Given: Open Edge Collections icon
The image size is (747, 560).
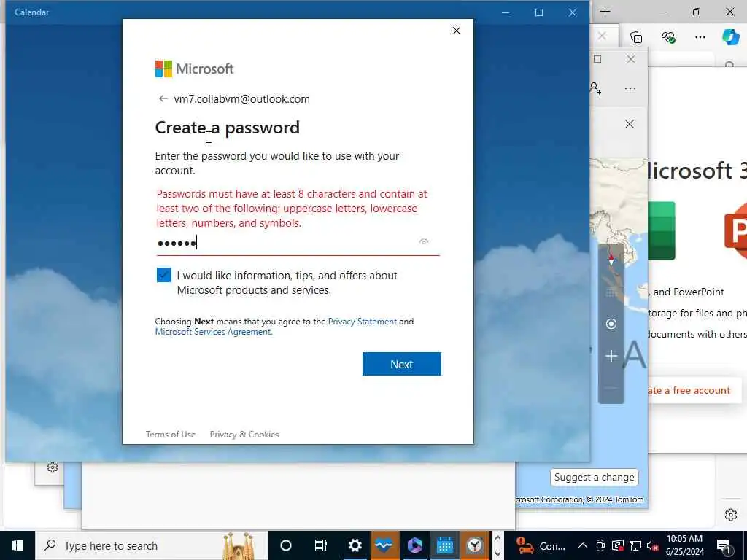Looking at the screenshot, I should [636, 37].
